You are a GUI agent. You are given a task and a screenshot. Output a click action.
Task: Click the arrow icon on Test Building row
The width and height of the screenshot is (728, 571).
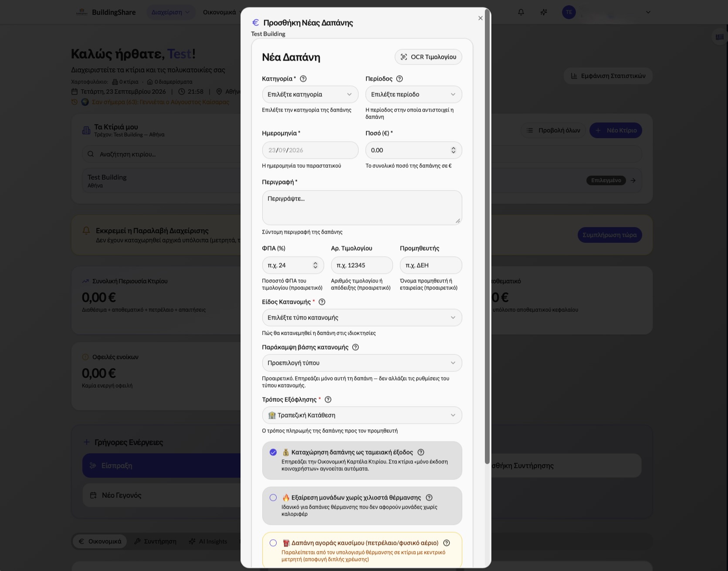click(633, 180)
